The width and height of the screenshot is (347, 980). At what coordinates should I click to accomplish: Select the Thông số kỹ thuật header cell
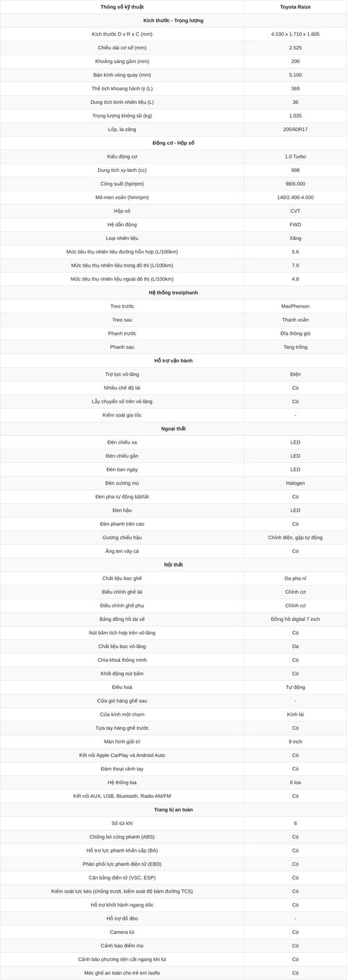(122, 7)
